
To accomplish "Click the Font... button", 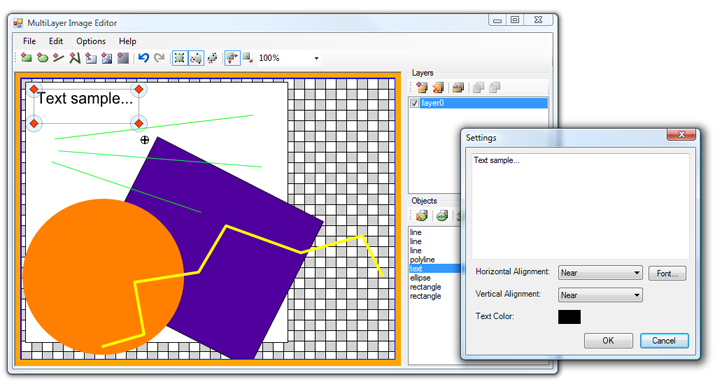I will [x=667, y=273].
